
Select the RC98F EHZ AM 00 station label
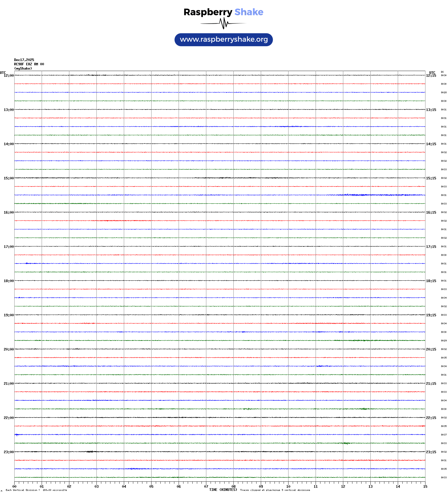pos(29,64)
